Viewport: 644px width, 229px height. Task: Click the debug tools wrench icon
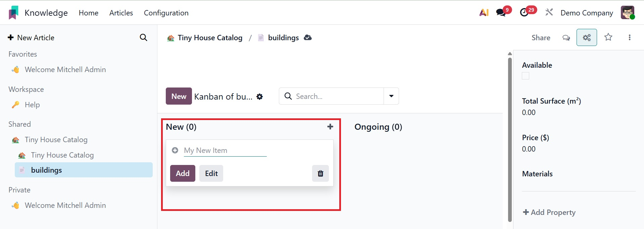(x=549, y=13)
